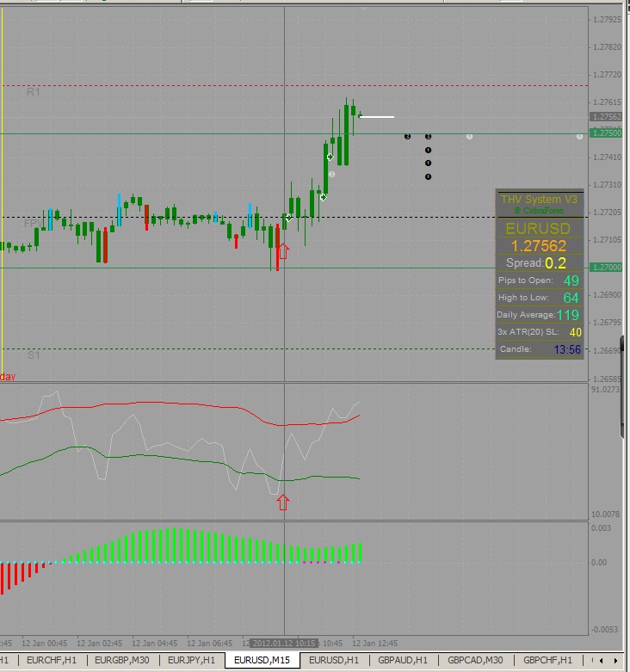Click the 12 Jan 00:45 time axis label
630x672 pixels.
(x=44, y=644)
